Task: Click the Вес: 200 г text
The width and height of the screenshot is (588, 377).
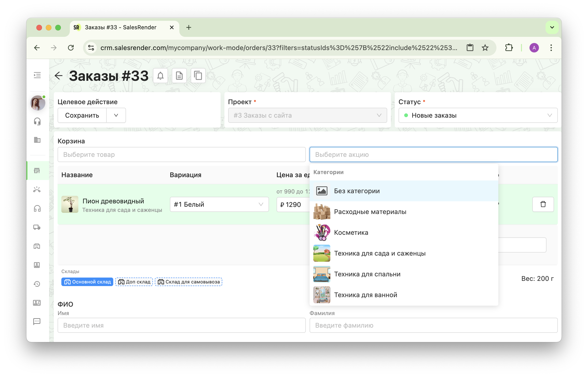Action: pyautogui.click(x=538, y=278)
